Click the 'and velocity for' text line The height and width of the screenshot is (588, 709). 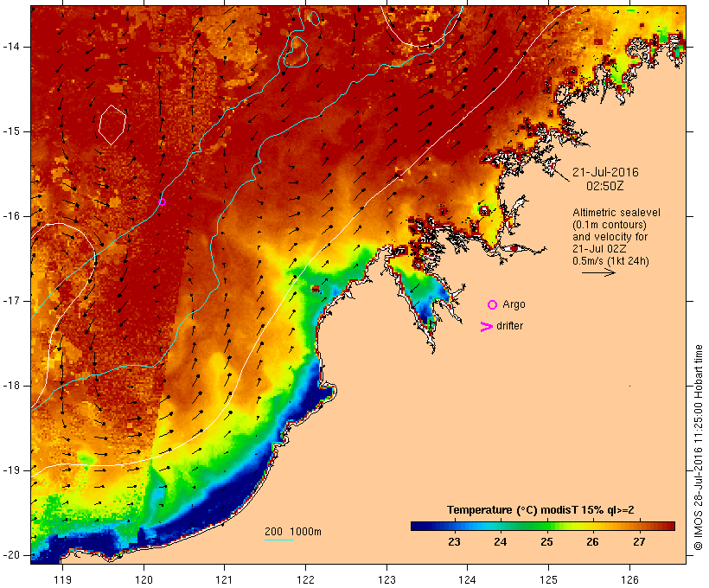(x=610, y=237)
